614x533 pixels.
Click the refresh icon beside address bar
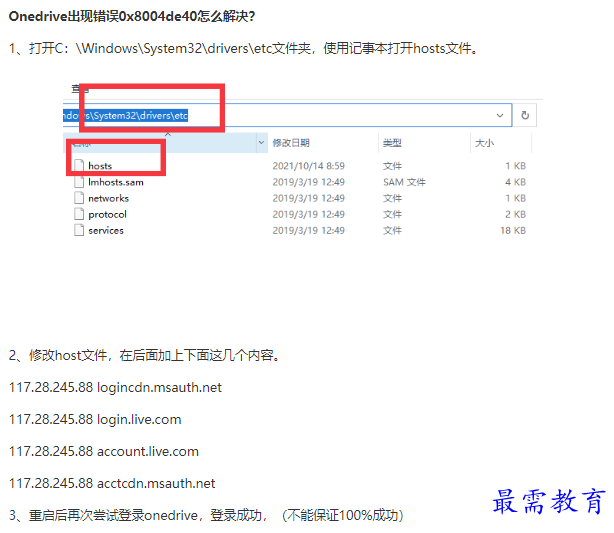tap(525, 115)
